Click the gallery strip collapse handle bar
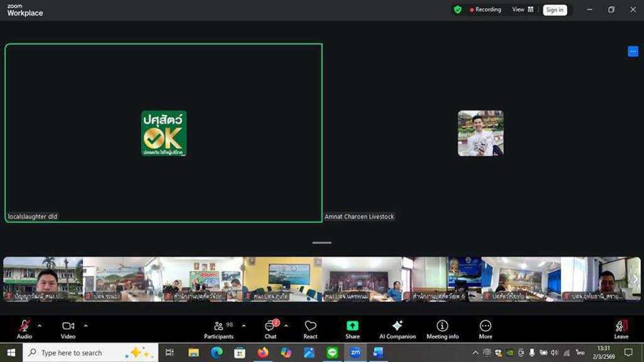Screen dimensions: 644x362 click(321, 243)
